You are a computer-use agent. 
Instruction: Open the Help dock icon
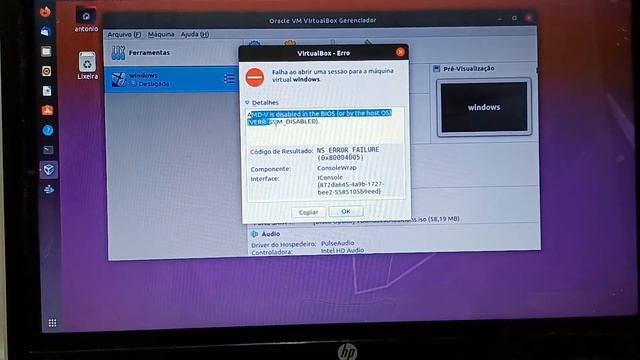click(x=48, y=130)
